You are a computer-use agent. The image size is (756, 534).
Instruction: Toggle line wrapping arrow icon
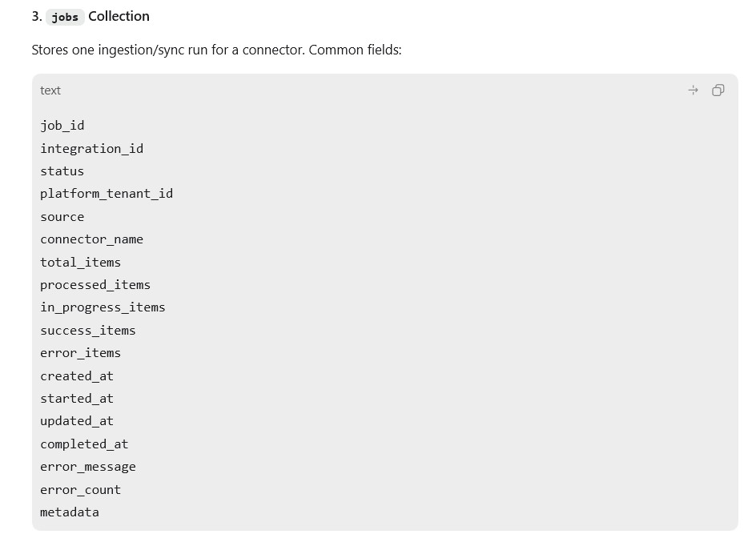coord(693,90)
